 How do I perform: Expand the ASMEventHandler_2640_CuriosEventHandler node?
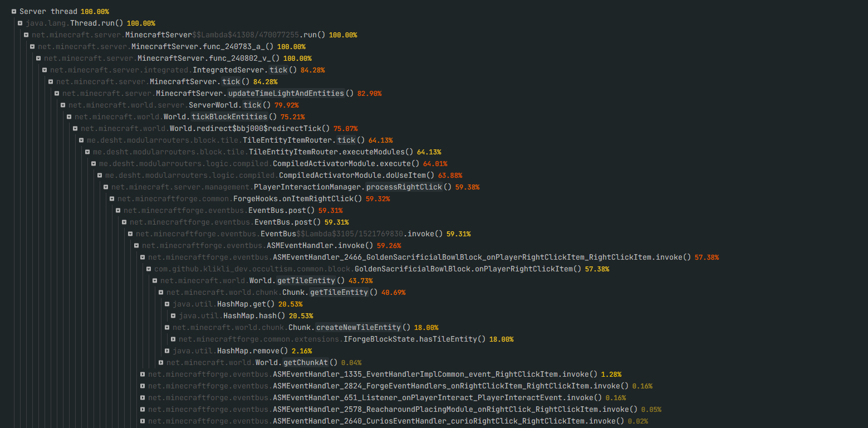[x=143, y=421]
